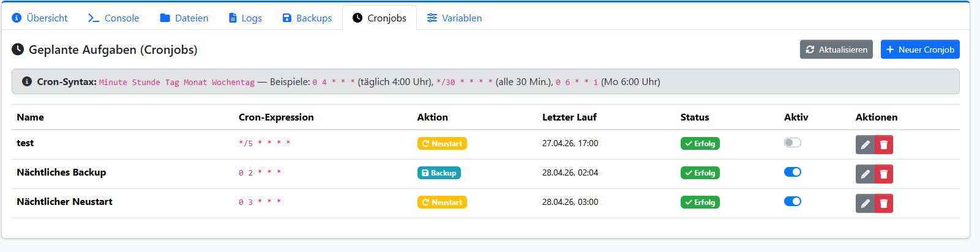Delete Nächtliches Backup using trash icon
The height and width of the screenshot is (252, 980).
pyautogui.click(x=883, y=174)
